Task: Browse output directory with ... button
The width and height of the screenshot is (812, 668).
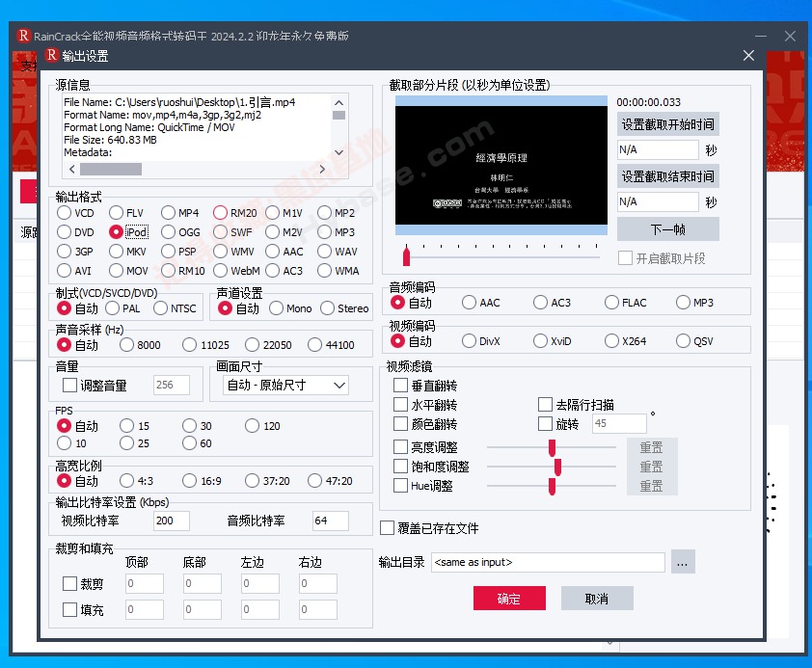Action: pyautogui.click(x=683, y=562)
